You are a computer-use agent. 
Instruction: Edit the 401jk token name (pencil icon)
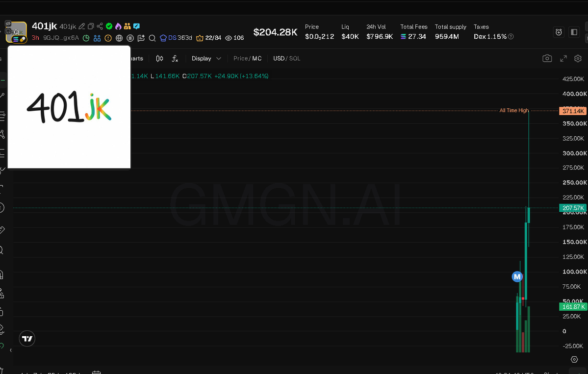click(82, 26)
